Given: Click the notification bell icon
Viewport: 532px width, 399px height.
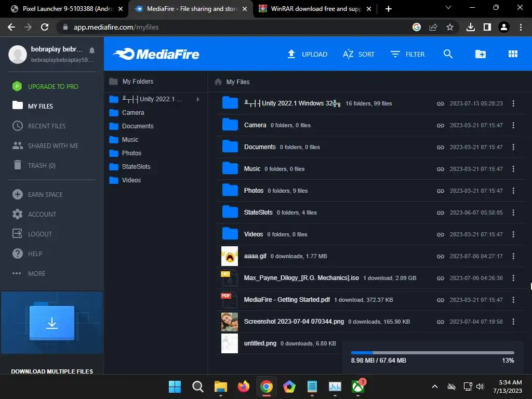Looking at the screenshot, I should point(91,50).
